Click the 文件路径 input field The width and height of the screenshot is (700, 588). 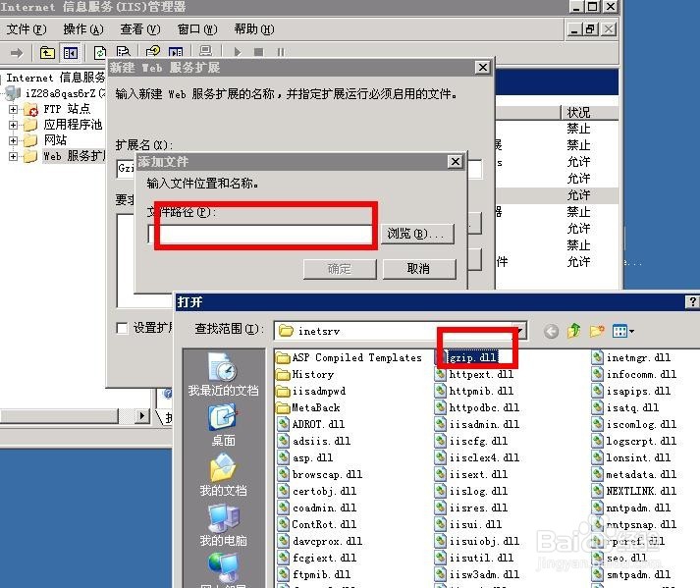click(262, 234)
